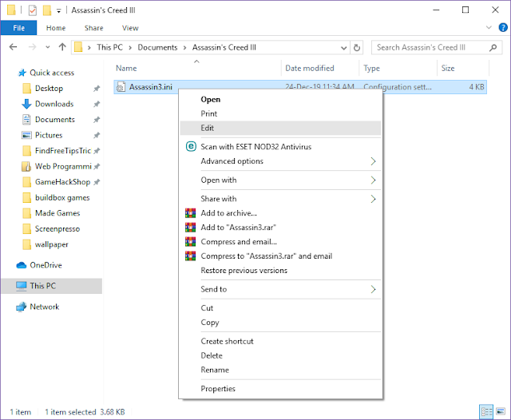Switch to the Home ribbon tab

[56, 28]
